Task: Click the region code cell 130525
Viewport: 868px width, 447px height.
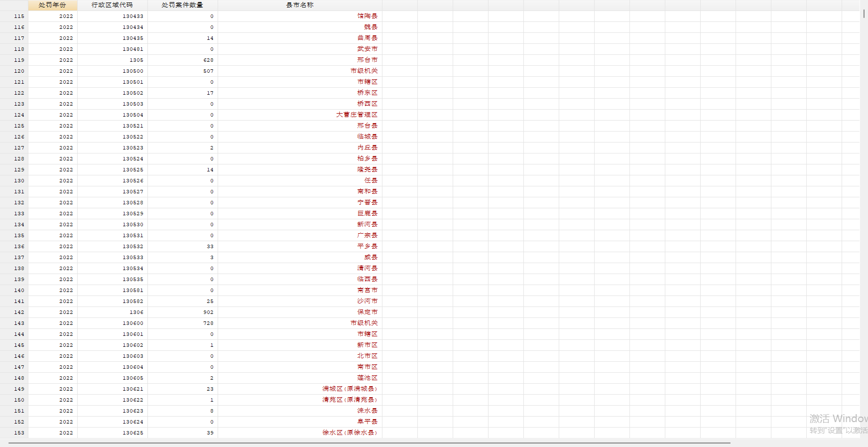Action: [x=113, y=170]
